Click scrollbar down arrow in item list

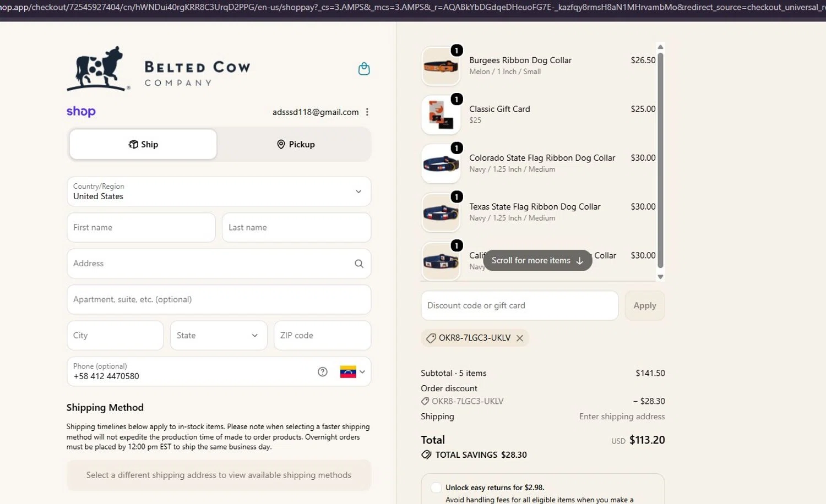660,277
